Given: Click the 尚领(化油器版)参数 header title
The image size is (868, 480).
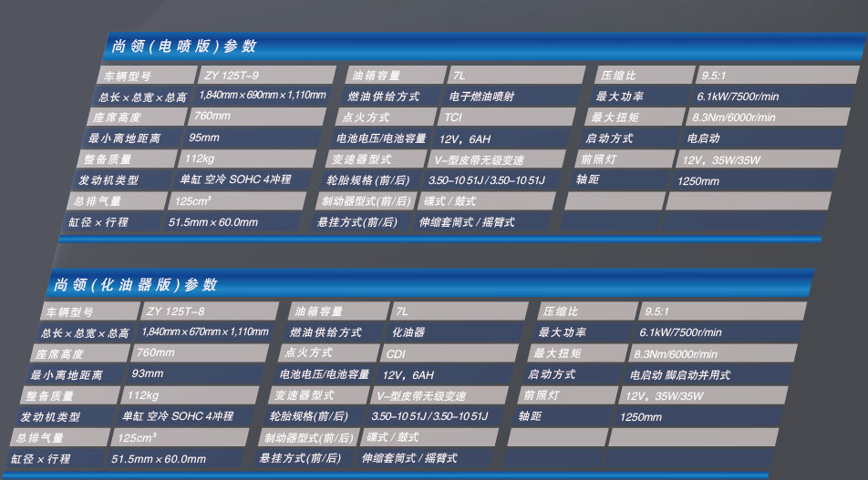Looking at the screenshot, I should point(135,285).
